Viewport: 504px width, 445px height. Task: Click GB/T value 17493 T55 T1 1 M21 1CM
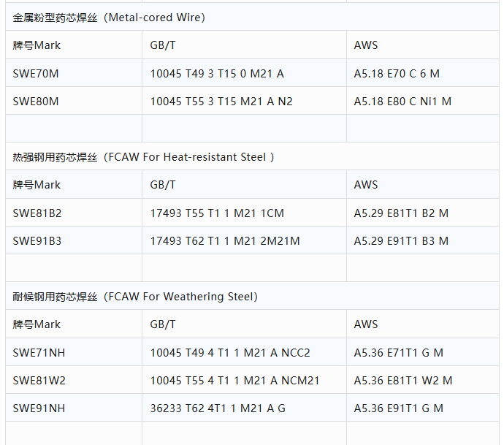coord(217,213)
